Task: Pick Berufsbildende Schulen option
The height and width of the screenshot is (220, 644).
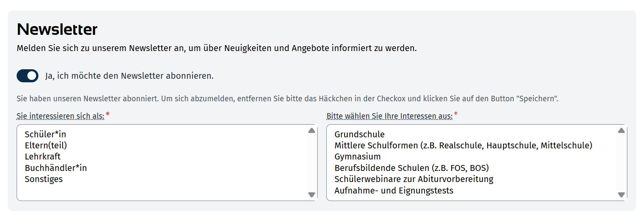Action: pos(412,168)
